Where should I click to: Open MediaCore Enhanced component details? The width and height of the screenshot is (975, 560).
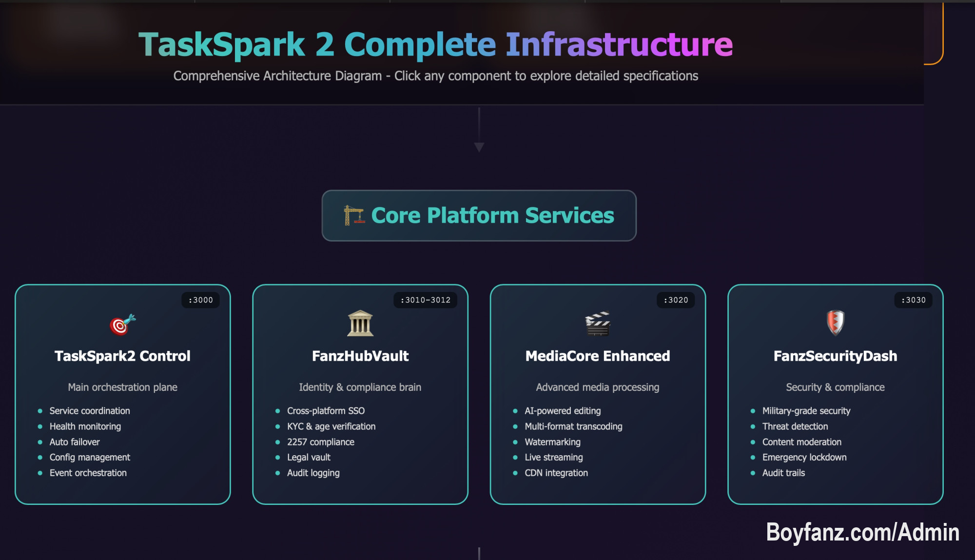click(598, 356)
